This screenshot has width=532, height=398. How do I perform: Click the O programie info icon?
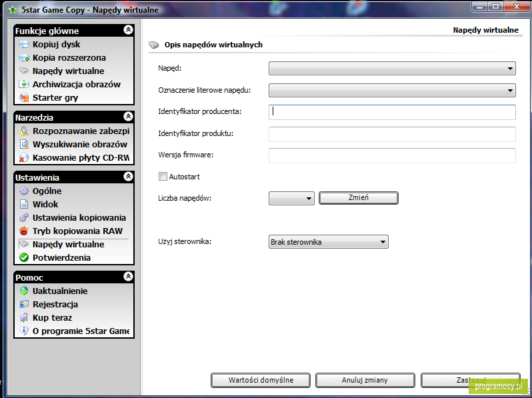[x=24, y=331]
